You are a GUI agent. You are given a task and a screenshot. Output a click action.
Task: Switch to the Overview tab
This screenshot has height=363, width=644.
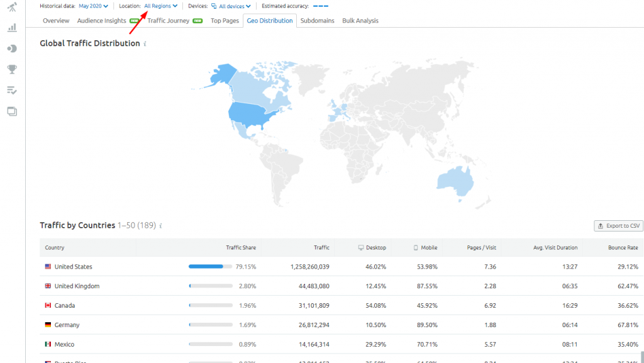tap(56, 21)
